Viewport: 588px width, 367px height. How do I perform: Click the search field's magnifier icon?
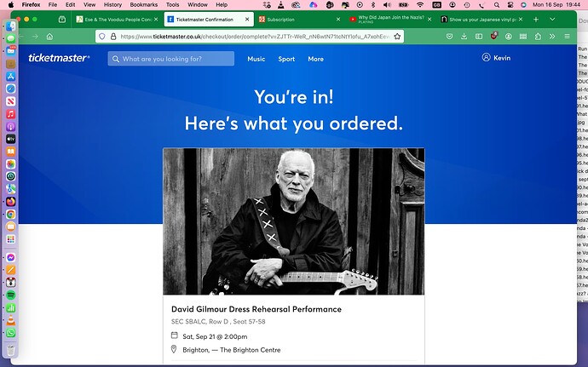[x=116, y=59]
